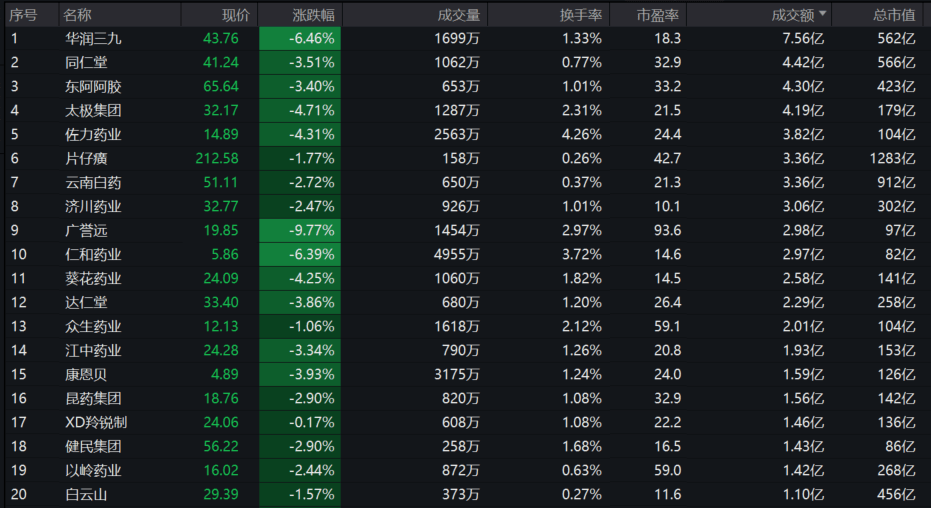Select stock 同仁堂
The height and width of the screenshot is (508, 931).
tap(86, 62)
